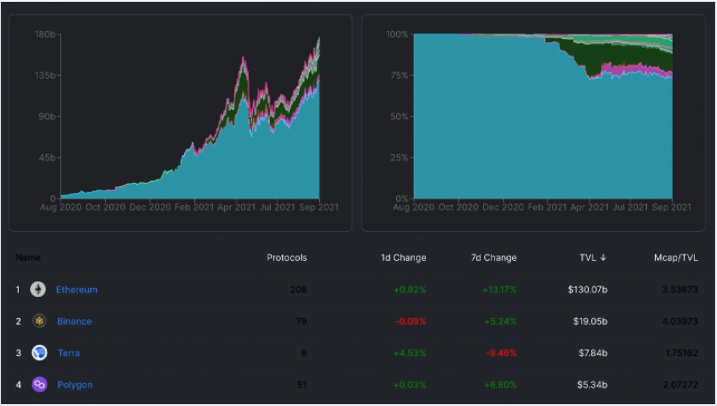
Task: Click the 180b axis label on TVL chart
Action: [x=45, y=34]
